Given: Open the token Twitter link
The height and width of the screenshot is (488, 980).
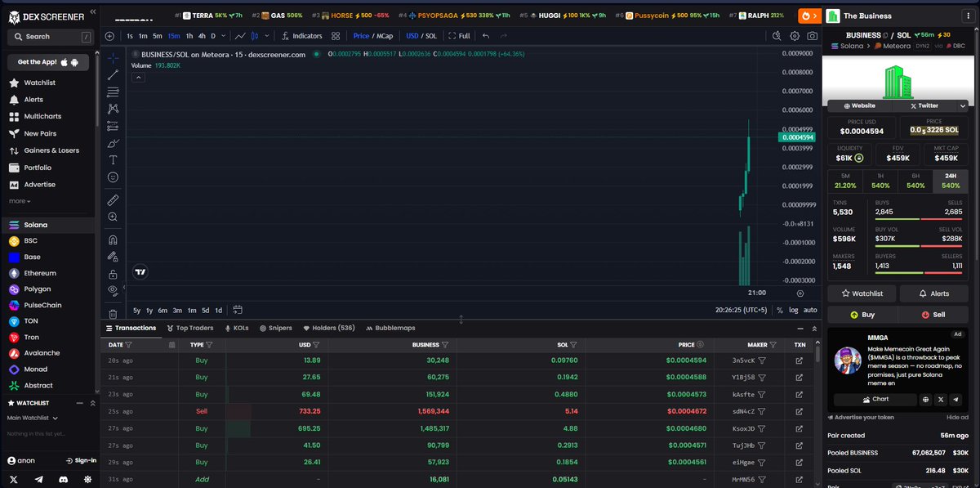Looking at the screenshot, I should pyautogui.click(x=923, y=105).
